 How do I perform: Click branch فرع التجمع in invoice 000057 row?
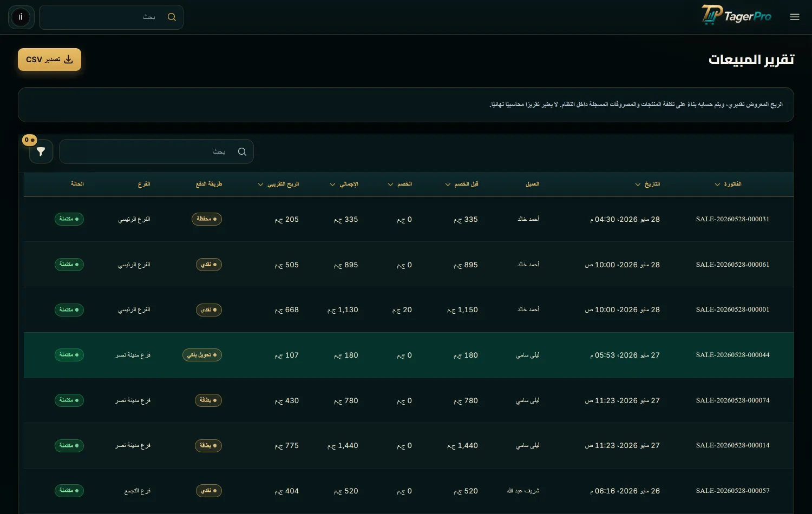tap(137, 491)
